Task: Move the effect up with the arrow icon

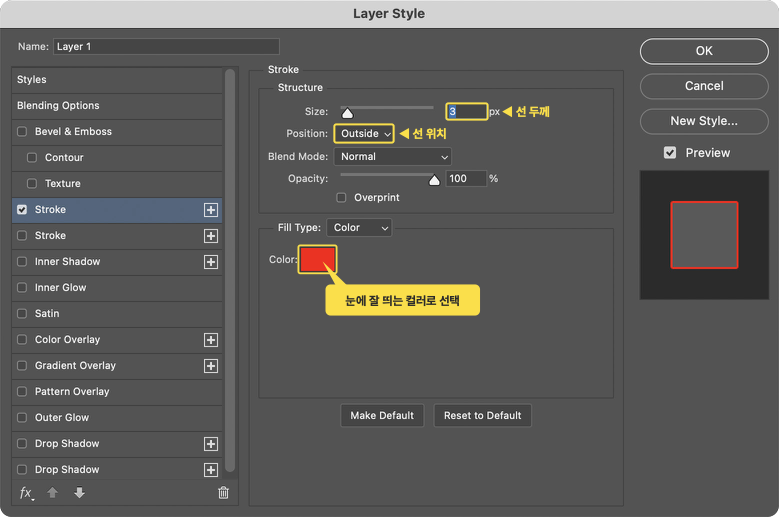Action: (52, 492)
